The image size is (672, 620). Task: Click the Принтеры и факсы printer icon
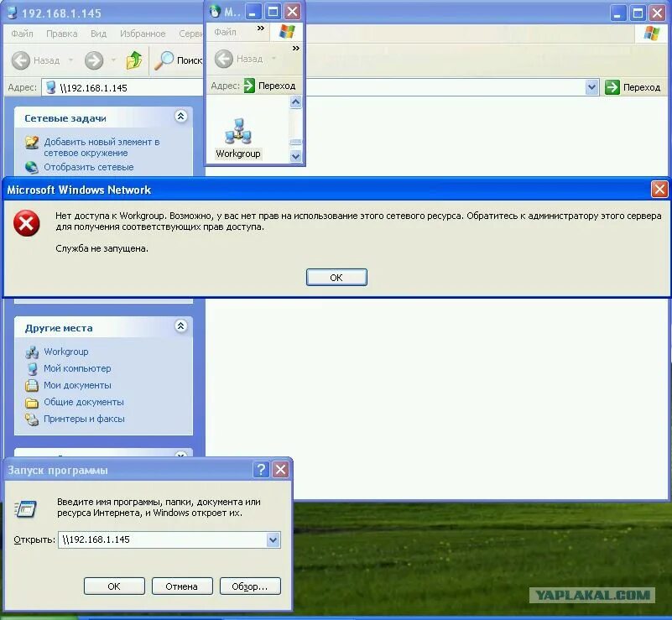click(32, 419)
